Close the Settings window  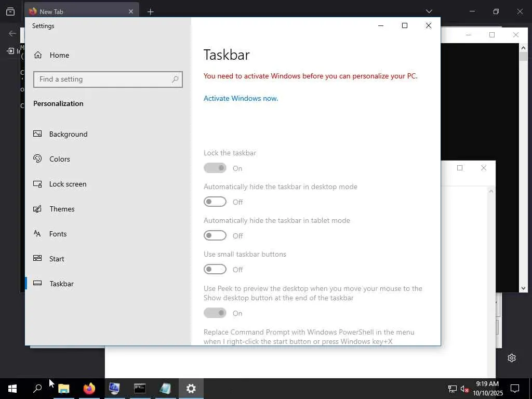point(429,25)
